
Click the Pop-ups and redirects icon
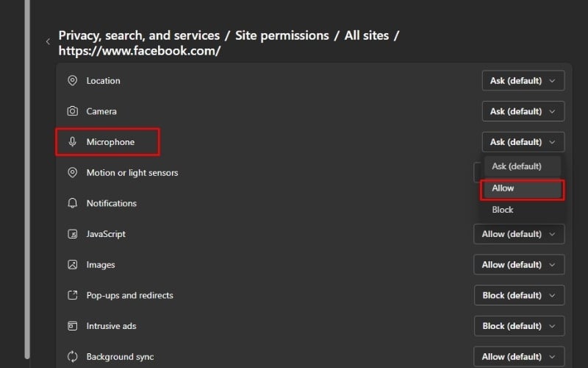72,295
